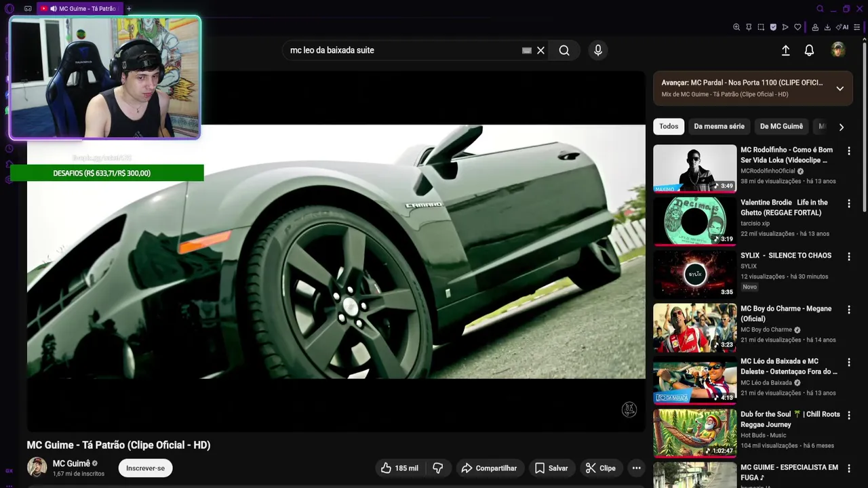Image resolution: width=868 pixels, height=488 pixels.
Task: Open the browser downloads icon
Action: pos(827,27)
